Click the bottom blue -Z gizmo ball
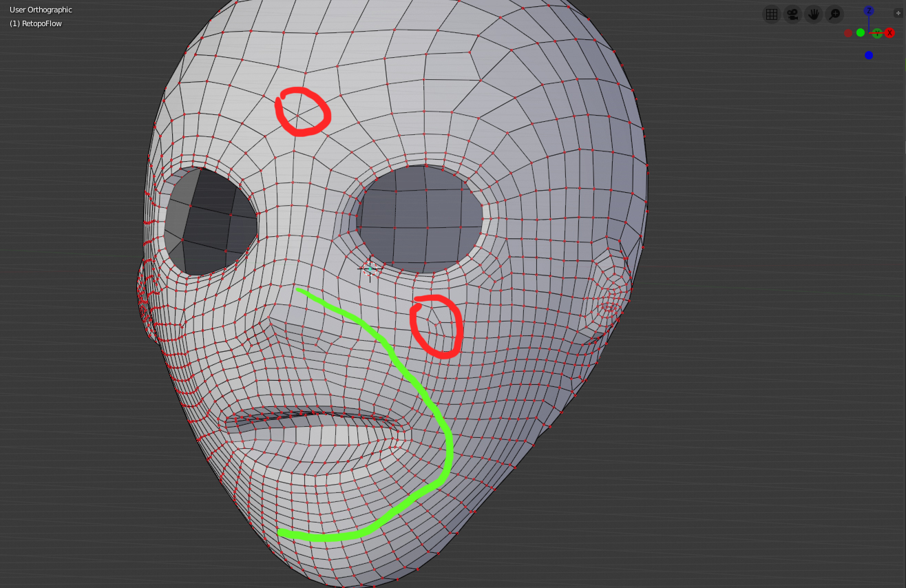This screenshot has height=588, width=906. [x=869, y=54]
